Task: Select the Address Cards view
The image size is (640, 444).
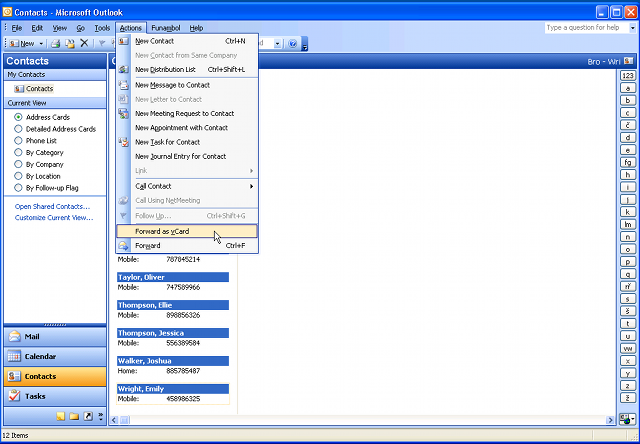Action: click(x=42, y=117)
